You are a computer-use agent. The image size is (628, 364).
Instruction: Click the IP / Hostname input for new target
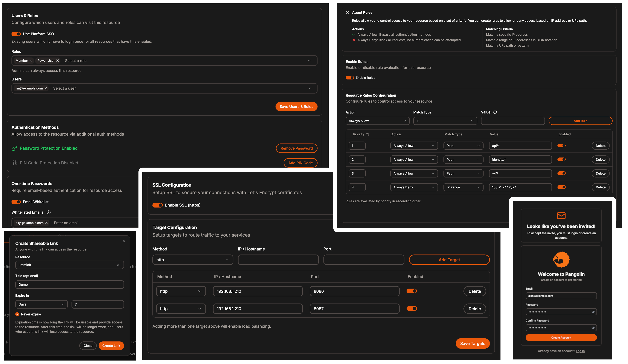click(278, 260)
